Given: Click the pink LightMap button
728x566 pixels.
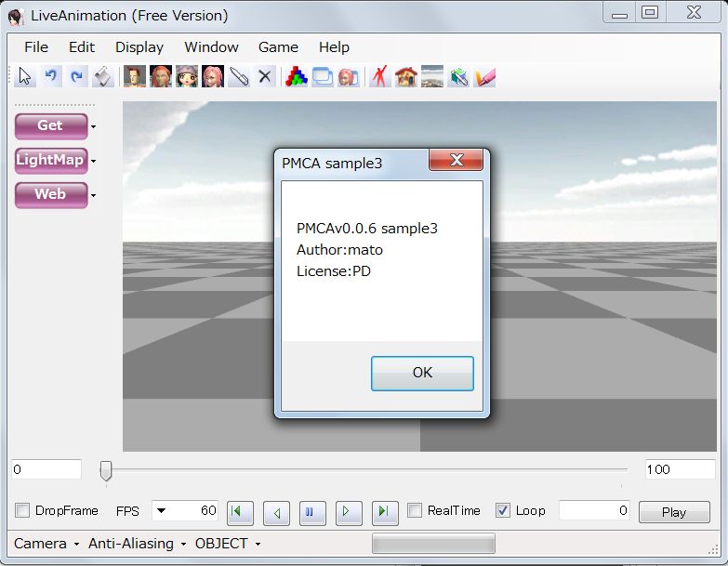Looking at the screenshot, I should pyautogui.click(x=51, y=161).
